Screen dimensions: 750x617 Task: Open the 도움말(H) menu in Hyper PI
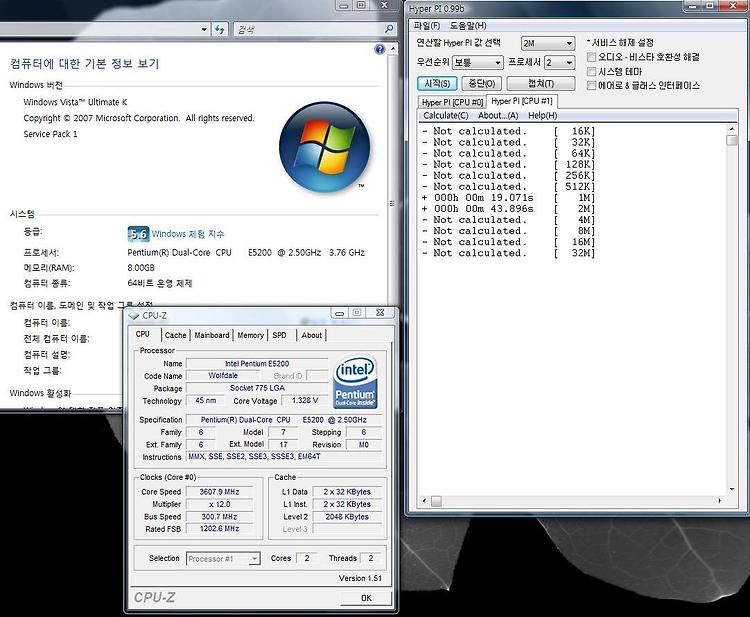click(x=468, y=25)
